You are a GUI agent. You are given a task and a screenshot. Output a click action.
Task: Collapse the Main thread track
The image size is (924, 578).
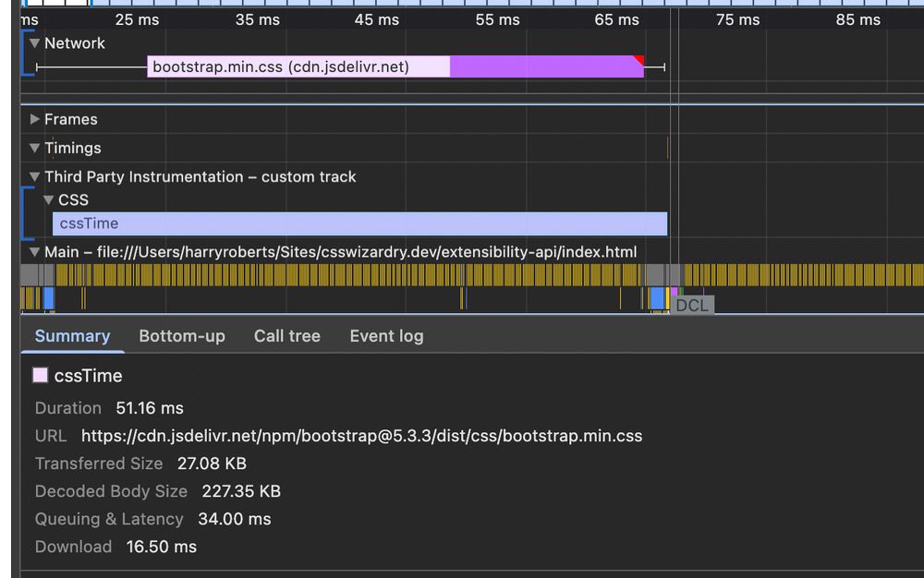pos(34,252)
